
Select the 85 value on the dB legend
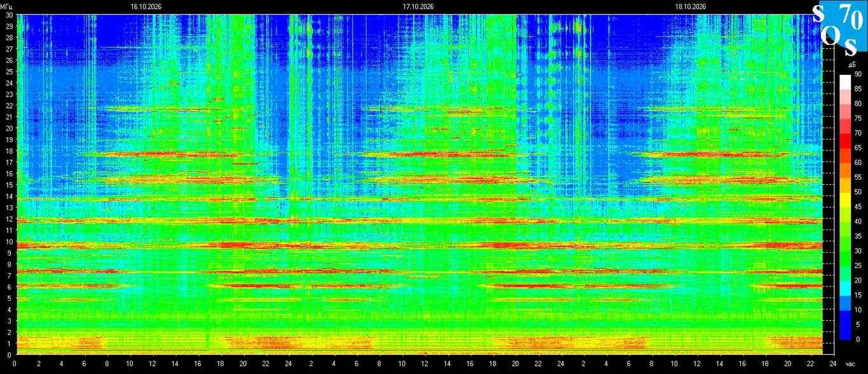pos(858,89)
